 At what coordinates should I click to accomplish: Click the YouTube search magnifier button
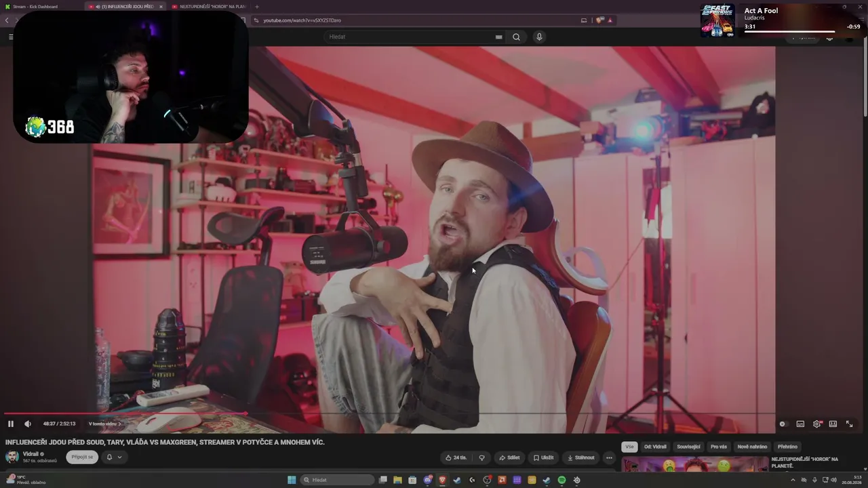pyautogui.click(x=516, y=37)
